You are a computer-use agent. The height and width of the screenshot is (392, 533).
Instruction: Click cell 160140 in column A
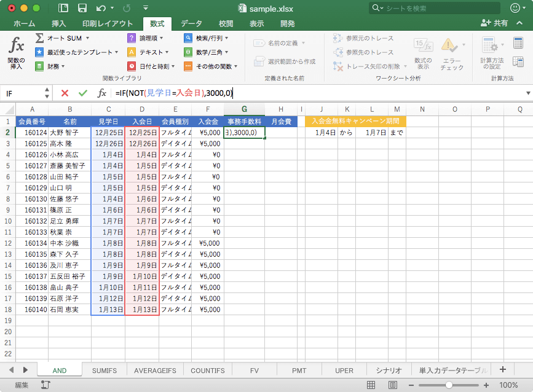click(32, 310)
